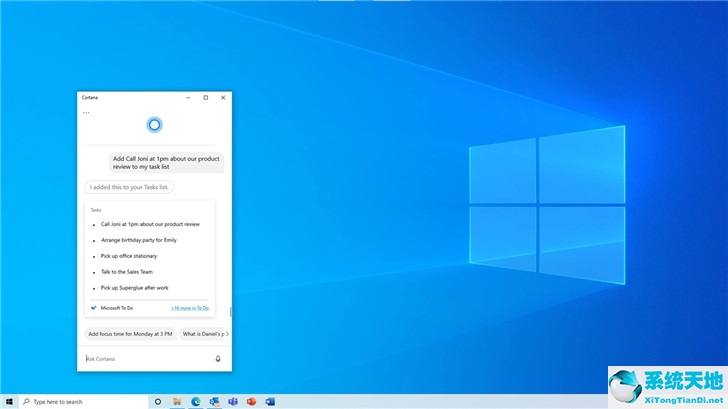Screen dimensions: 728x409
Task: Open Word from the taskbar
Action: [x=270, y=402]
